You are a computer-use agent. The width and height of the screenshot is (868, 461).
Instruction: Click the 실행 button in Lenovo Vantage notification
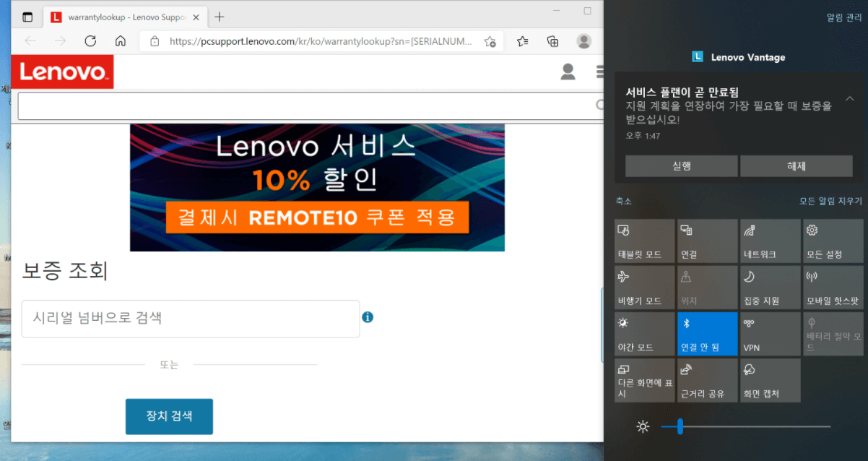click(681, 165)
